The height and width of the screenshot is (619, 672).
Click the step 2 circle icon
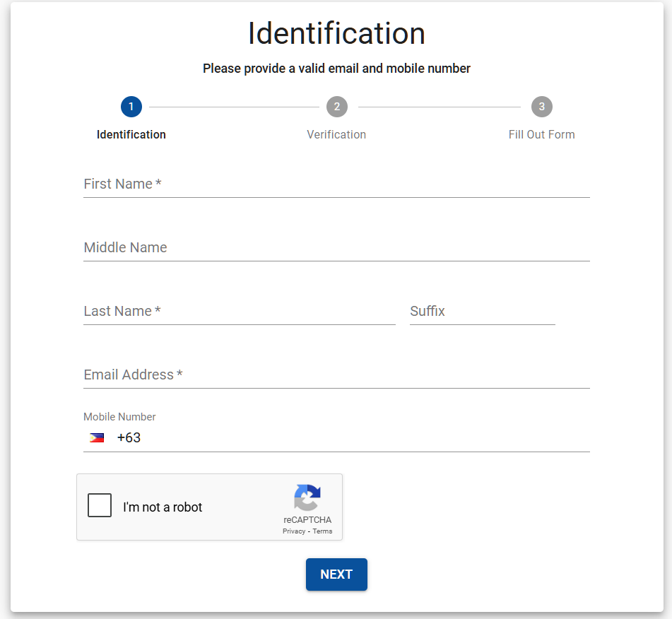click(336, 107)
